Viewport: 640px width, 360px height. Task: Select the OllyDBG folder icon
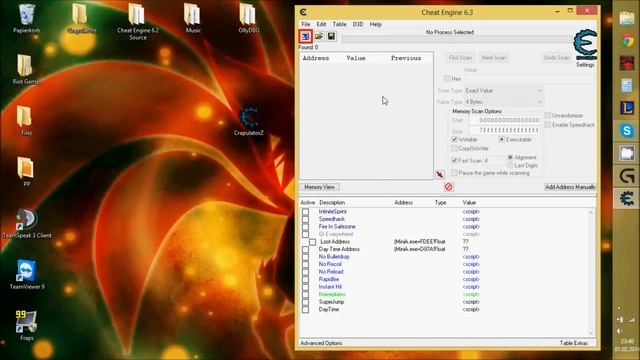(248, 18)
